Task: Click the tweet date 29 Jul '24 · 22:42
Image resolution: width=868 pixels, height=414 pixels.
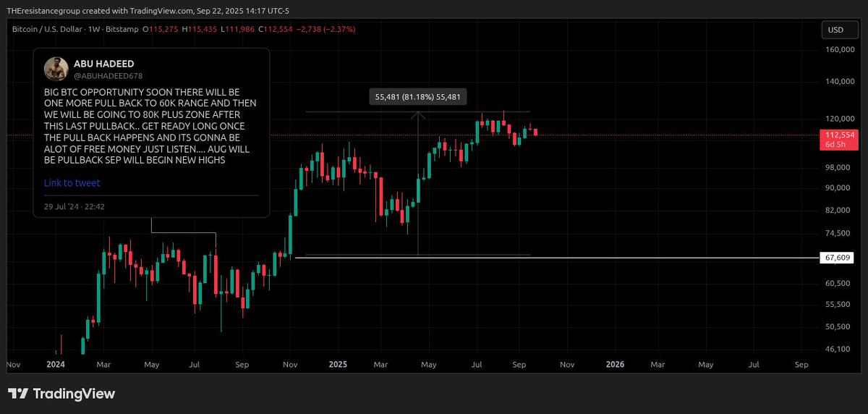Action: [x=75, y=206]
